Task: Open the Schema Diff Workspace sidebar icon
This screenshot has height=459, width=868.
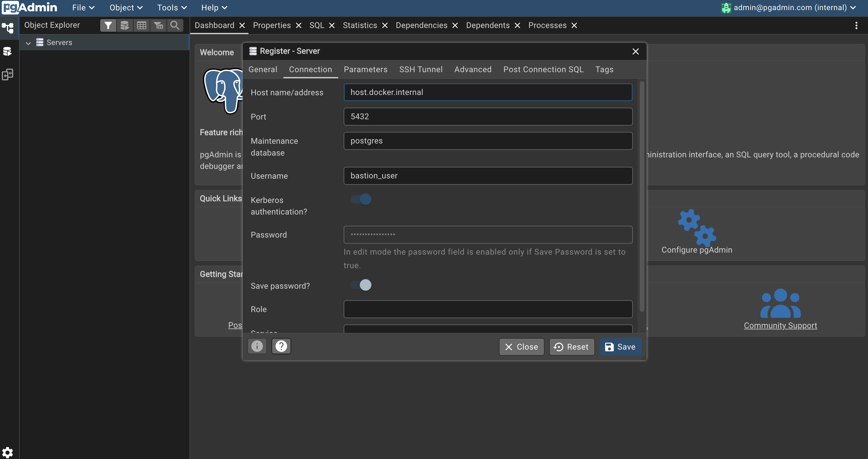Action: coord(8,74)
